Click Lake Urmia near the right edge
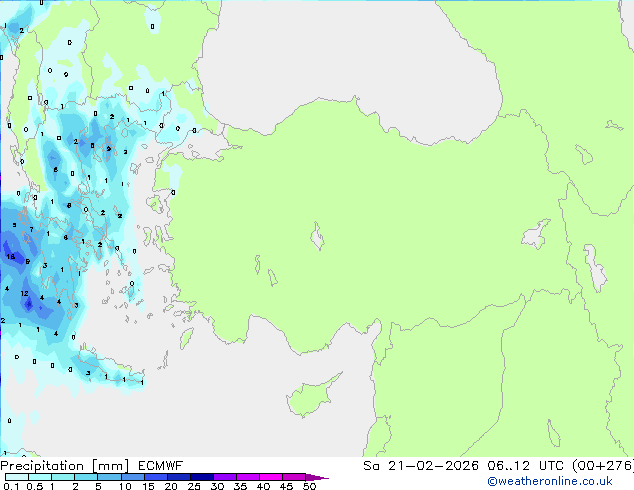The width and height of the screenshot is (634, 490). point(596,267)
